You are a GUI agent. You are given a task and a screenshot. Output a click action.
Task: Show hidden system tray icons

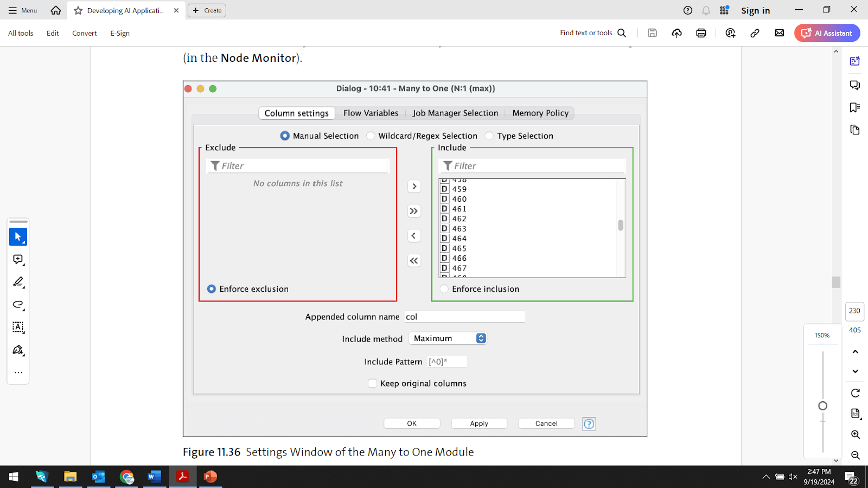pos(766,477)
